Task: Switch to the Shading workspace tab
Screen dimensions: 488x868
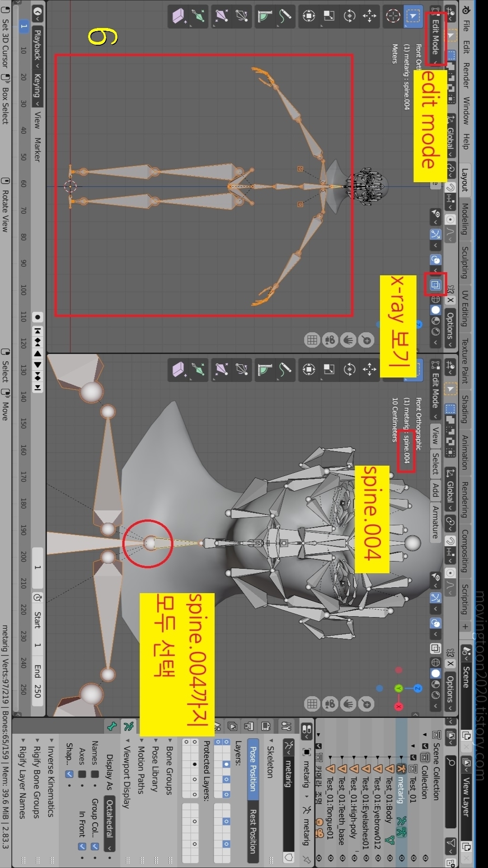Action: pyautogui.click(x=465, y=410)
